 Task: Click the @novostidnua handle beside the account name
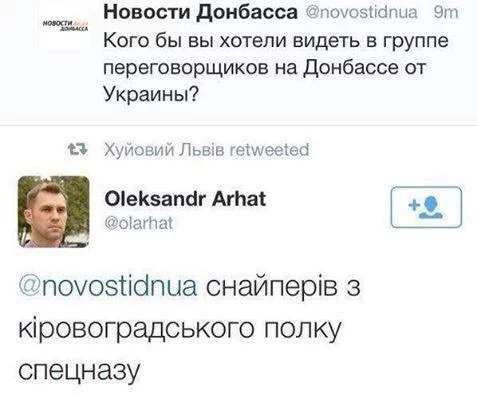click(361, 12)
